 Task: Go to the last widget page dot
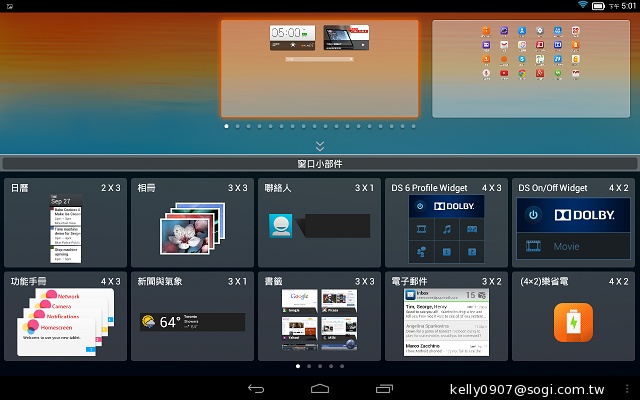click(342, 366)
